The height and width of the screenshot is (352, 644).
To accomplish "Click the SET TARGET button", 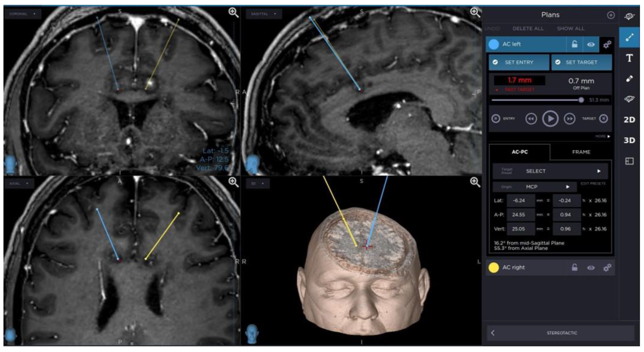I will pos(581,63).
